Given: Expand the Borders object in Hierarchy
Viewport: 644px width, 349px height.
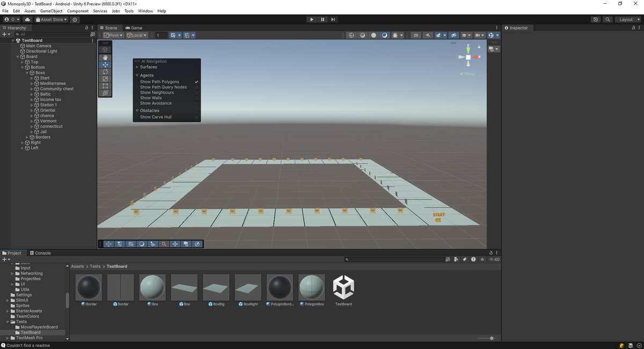Looking at the screenshot, I should click(x=27, y=137).
